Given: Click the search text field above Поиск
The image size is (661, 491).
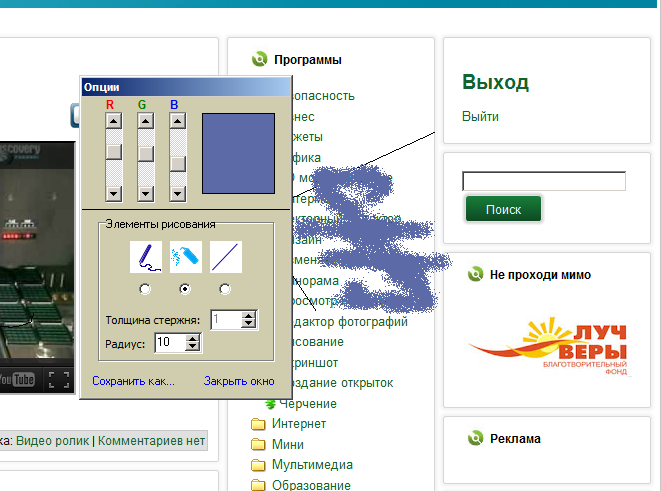Looking at the screenshot, I should (x=544, y=181).
